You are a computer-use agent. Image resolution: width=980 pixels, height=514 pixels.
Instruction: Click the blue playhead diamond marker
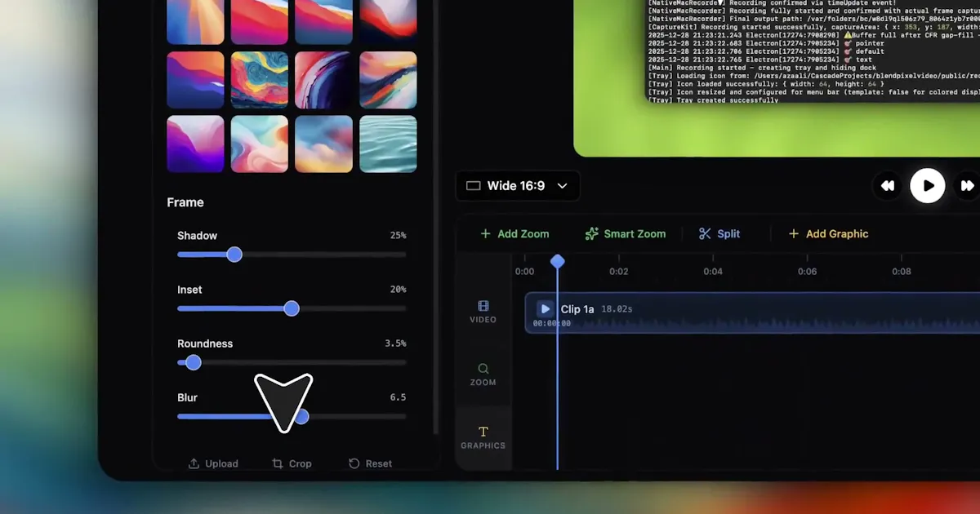pos(558,261)
